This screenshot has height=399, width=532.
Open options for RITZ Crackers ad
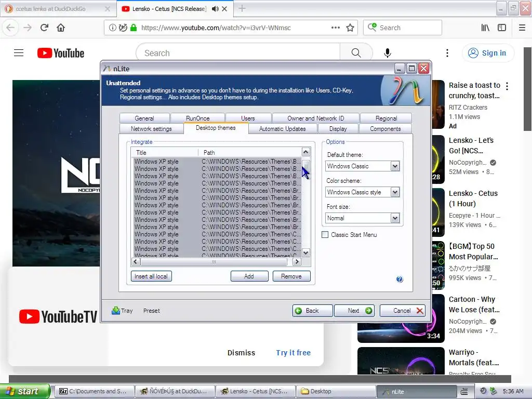[507, 86]
